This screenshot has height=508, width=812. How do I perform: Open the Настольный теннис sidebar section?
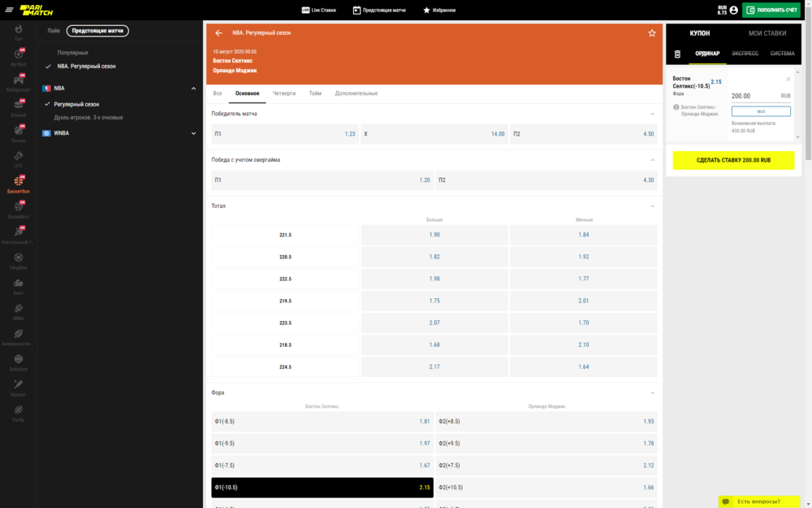tap(18, 236)
